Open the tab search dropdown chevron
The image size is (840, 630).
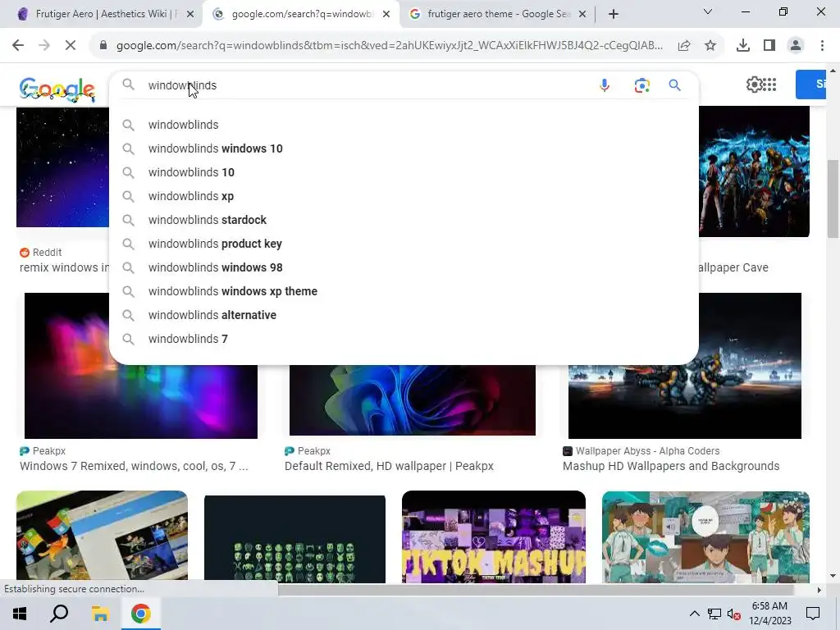point(708,11)
